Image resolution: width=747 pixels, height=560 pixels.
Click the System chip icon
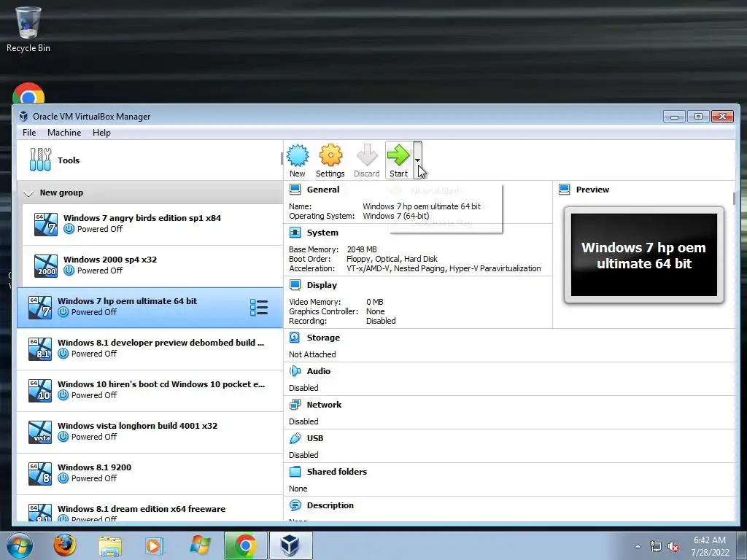pyautogui.click(x=295, y=233)
